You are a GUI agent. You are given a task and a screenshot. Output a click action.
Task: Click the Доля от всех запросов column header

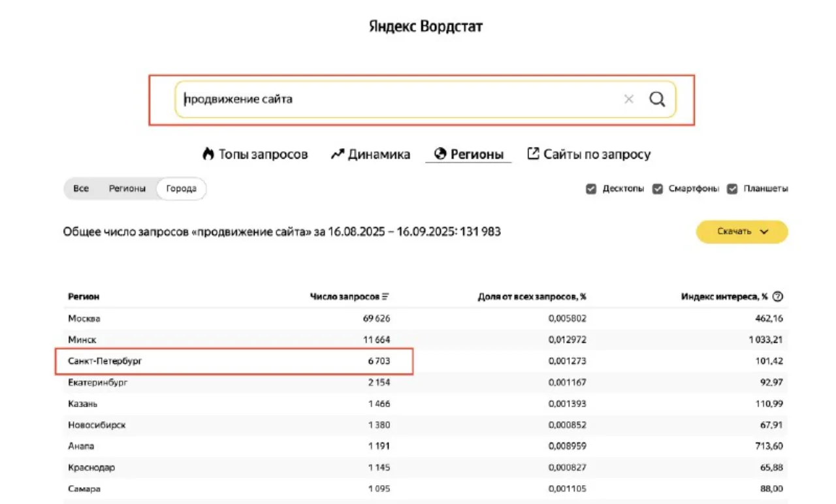(532, 296)
